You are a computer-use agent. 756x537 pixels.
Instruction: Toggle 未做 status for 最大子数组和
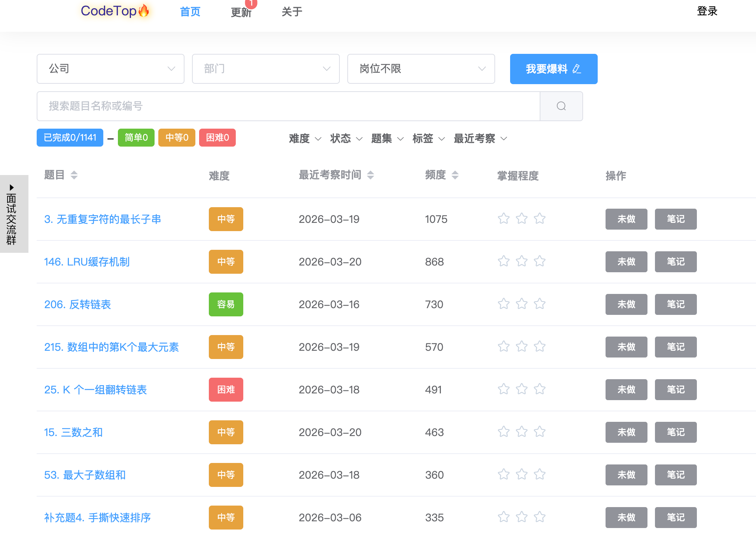(626, 475)
